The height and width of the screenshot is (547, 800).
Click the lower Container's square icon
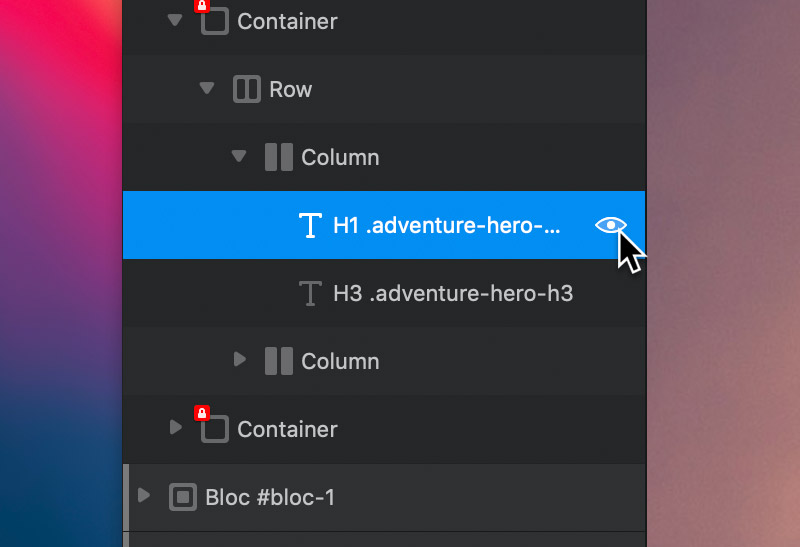[215, 429]
